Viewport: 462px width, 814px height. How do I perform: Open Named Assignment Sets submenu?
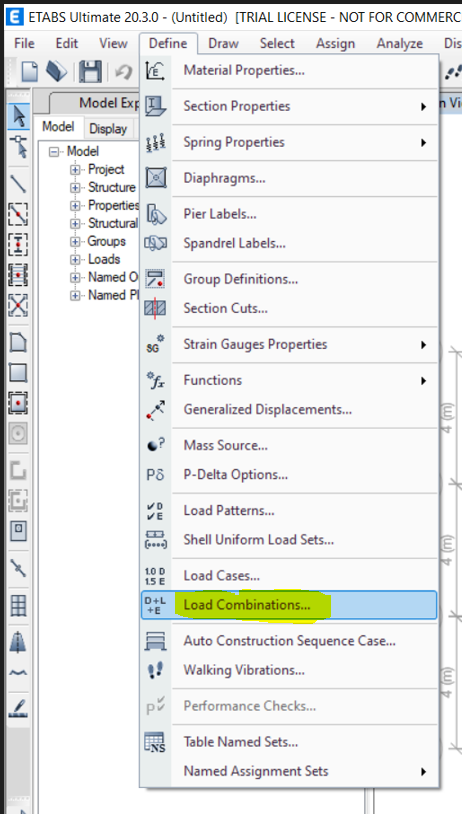(x=289, y=771)
